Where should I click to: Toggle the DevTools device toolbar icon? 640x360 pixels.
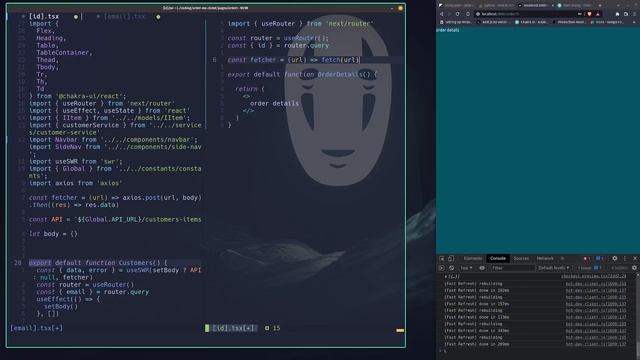(451, 258)
